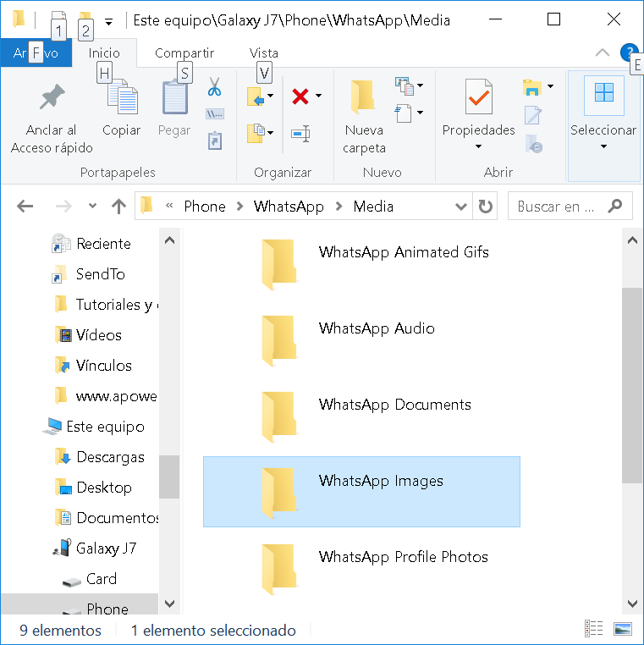Click the Copy to folder icon
644x645 pixels.
point(256,132)
